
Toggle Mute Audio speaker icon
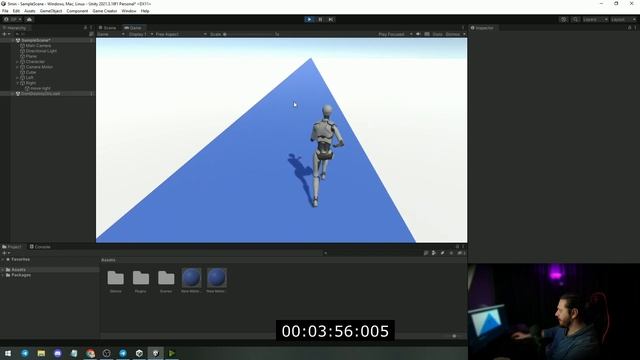click(418, 34)
